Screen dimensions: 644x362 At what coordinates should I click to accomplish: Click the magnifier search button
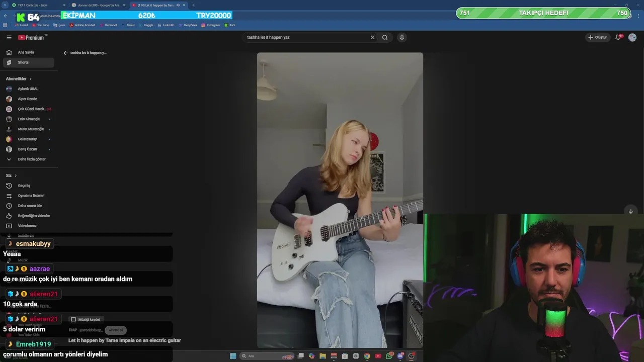pos(385,37)
